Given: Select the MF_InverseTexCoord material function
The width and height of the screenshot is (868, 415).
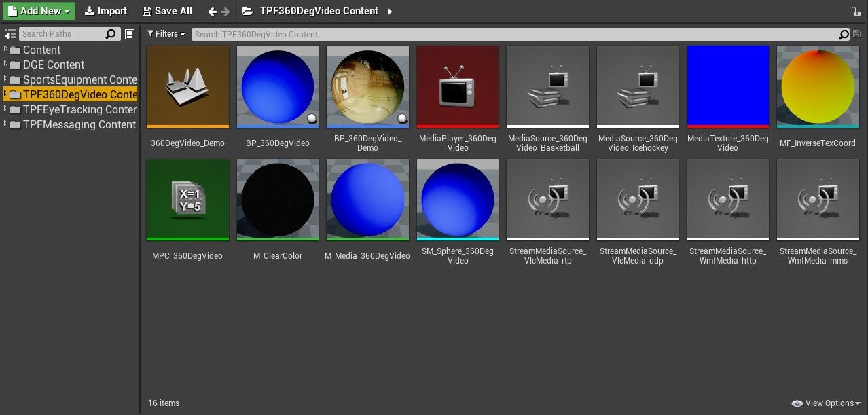Looking at the screenshot, I should pos(818,98).
